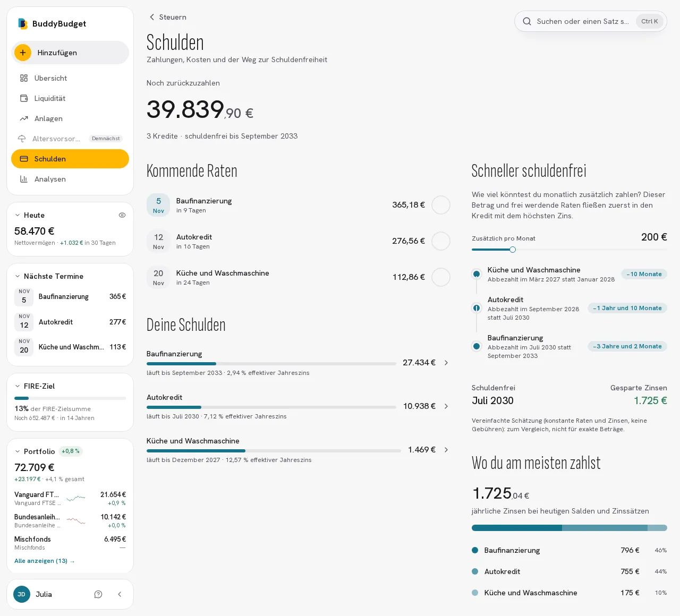Viewport: 680px width, 616px height.
Task: Select Vanguard FTSE row in Portfolio
Action: point(70,498)
